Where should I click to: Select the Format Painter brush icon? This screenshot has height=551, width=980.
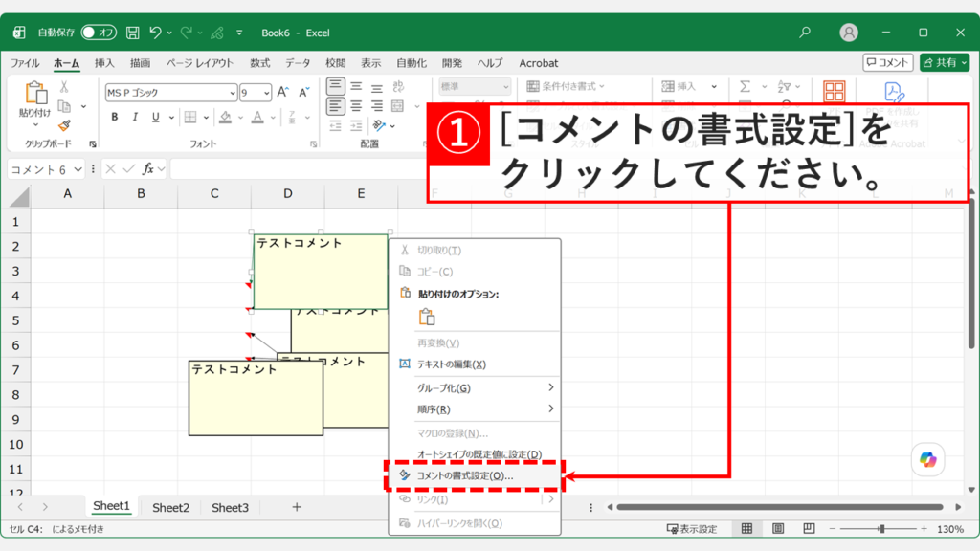coord(64,125)
